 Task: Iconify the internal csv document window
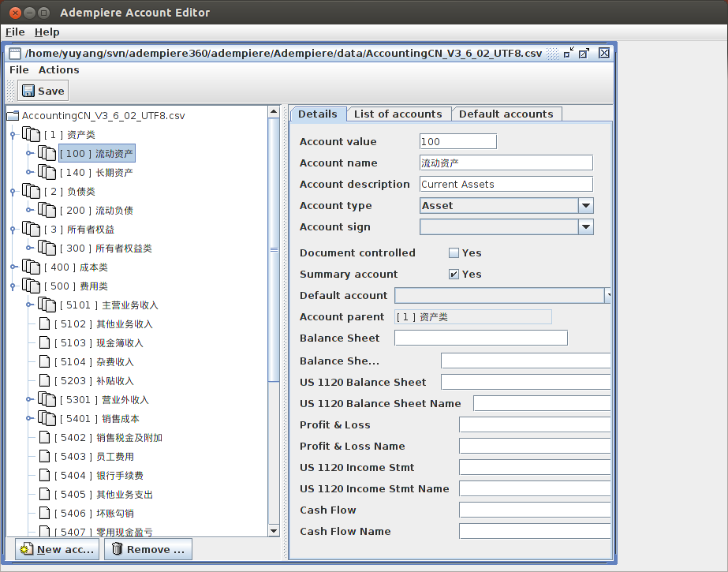[x=569, y=53]
